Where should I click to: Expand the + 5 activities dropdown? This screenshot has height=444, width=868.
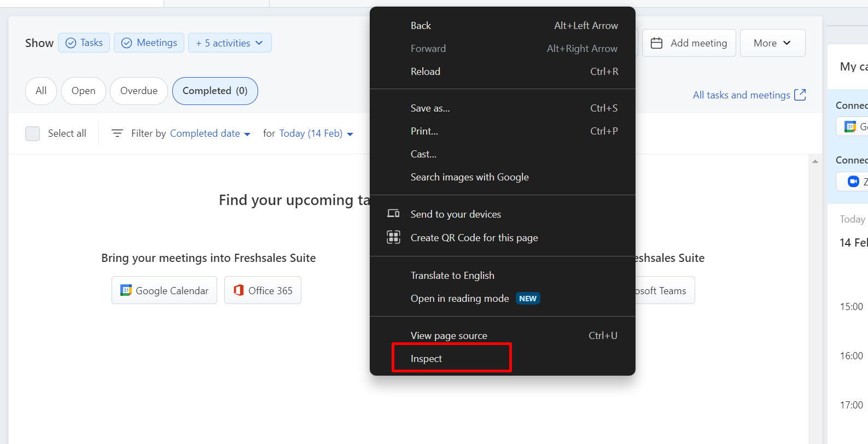point(230,43)
